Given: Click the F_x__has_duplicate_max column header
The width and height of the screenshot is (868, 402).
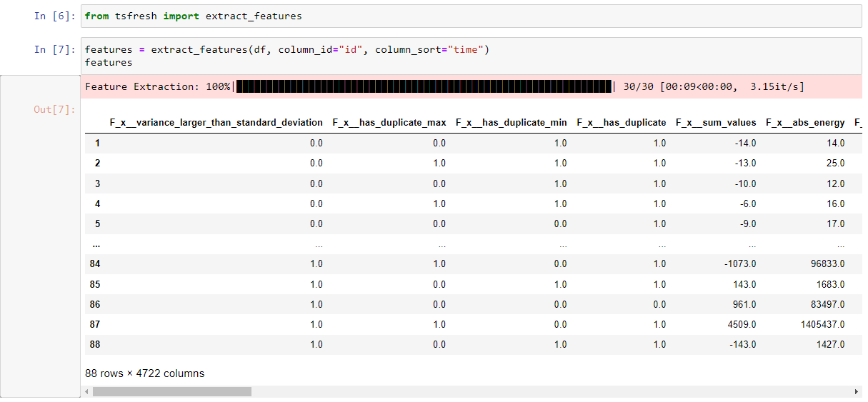Looking at the screenshot, I should click(x=389, y=123).
